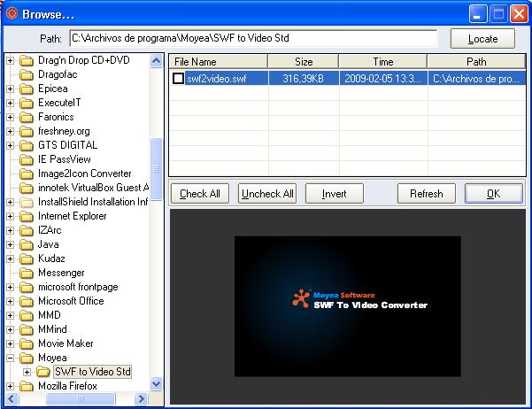Click the MMD folder icon
The height and width of the screenshot is (409, 532).
click(x=27, y=315)
